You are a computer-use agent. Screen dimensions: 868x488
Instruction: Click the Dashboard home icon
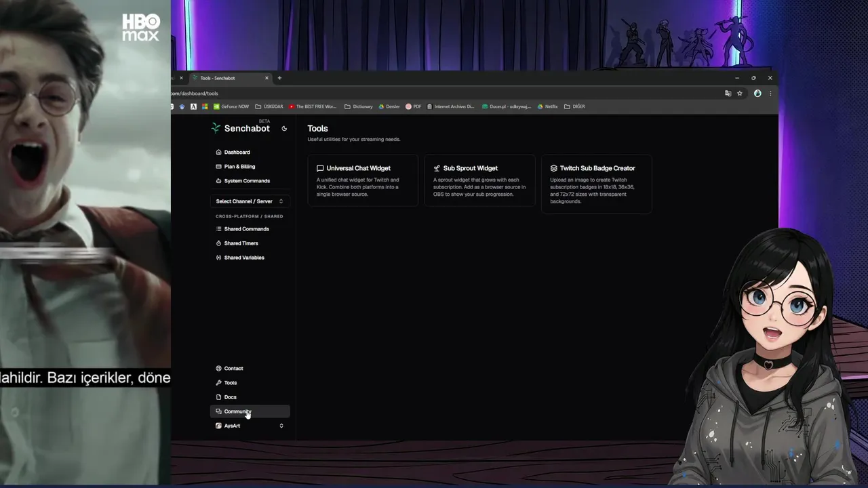pyautogui.click(x=218, y=152)
